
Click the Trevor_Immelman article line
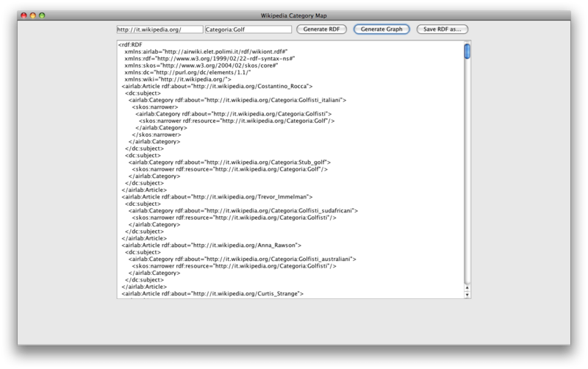click(218, 197)
